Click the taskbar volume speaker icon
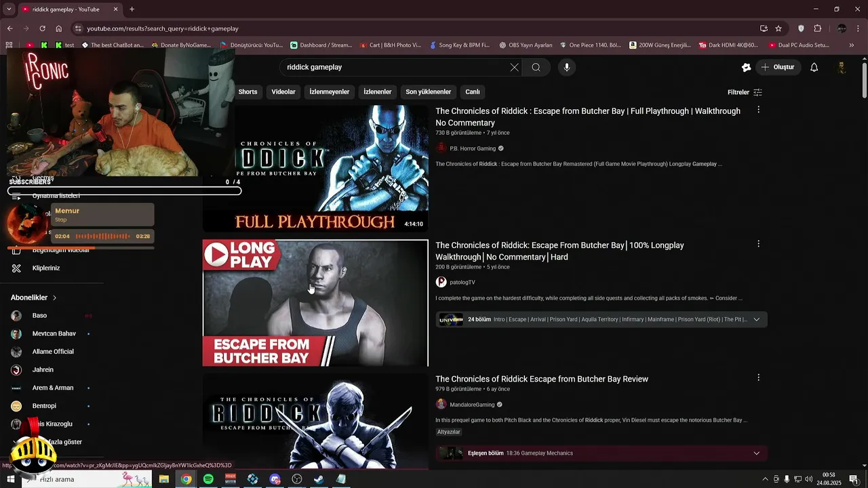868x488 pixels. tap(808, 479)
